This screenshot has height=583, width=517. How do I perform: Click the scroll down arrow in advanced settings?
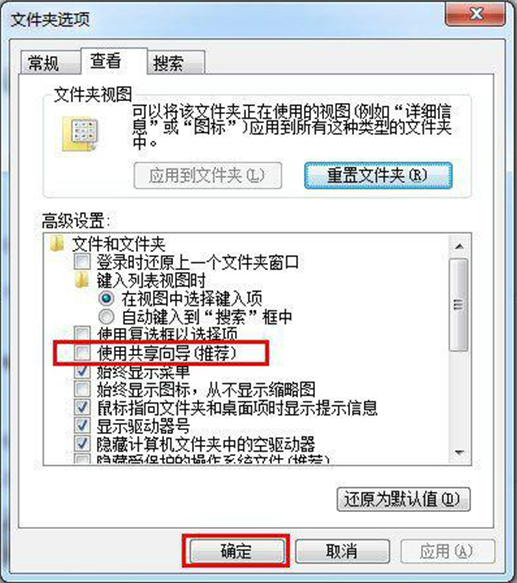point(459,453)
